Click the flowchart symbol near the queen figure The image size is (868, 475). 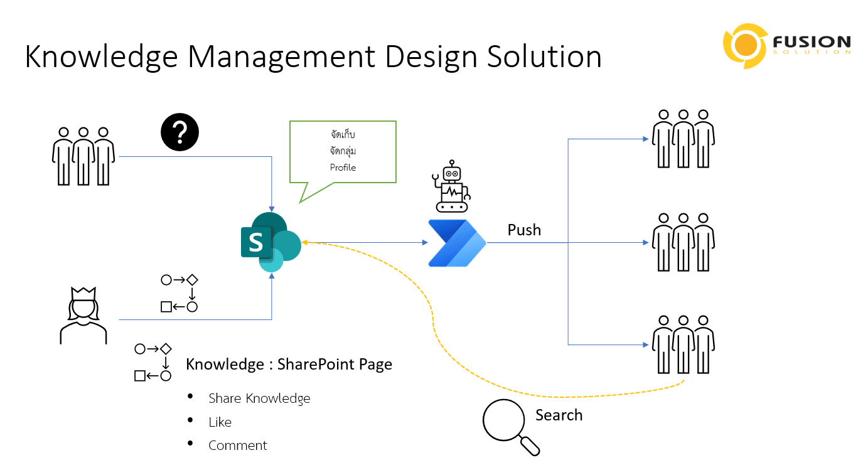[x=179, y=294]
